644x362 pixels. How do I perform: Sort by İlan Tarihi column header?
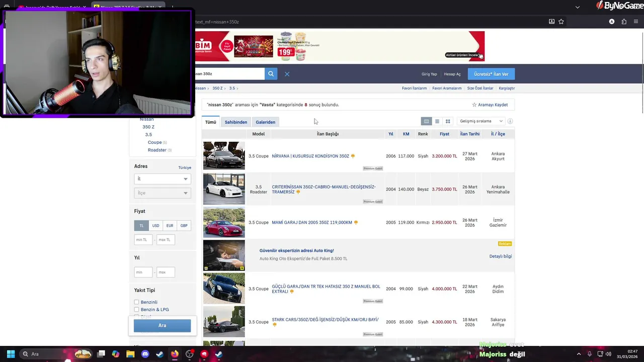coord(470,134)
